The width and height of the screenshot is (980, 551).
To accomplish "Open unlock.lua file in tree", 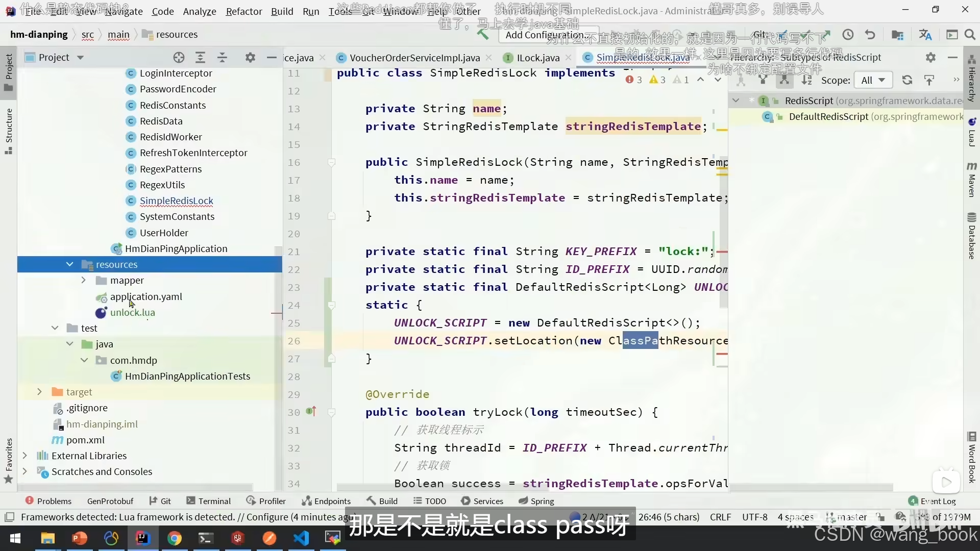I will tap(132, 312).
